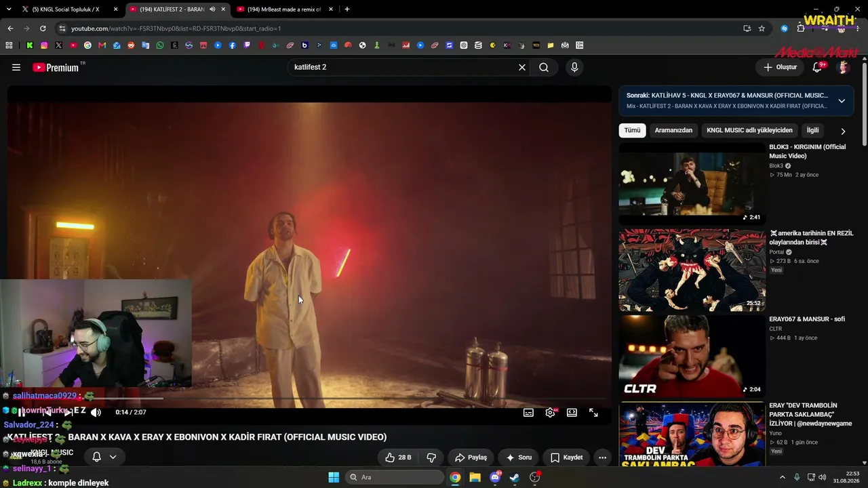
Task: Select the Aramanızdan filter chip
Action: click(x=673, y=130)
